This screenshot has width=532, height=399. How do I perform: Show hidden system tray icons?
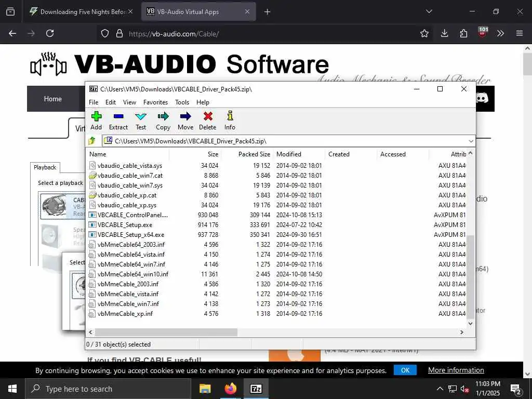point(440,389)
